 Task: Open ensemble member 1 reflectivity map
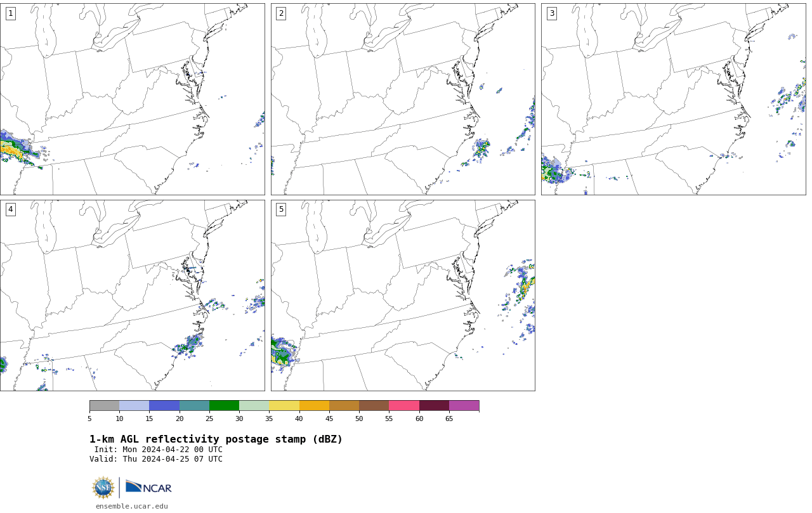tap(132, 99)
